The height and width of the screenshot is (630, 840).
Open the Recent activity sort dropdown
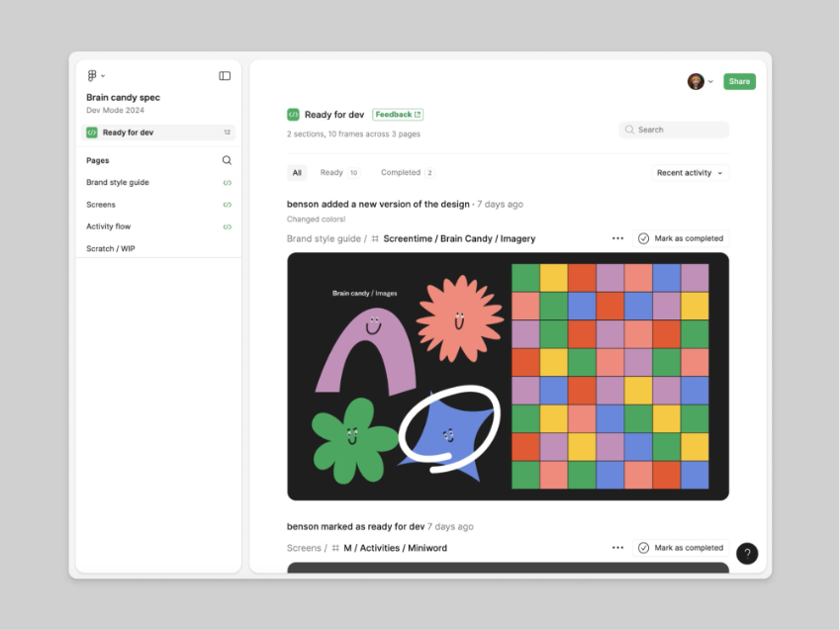pos(689,172)
